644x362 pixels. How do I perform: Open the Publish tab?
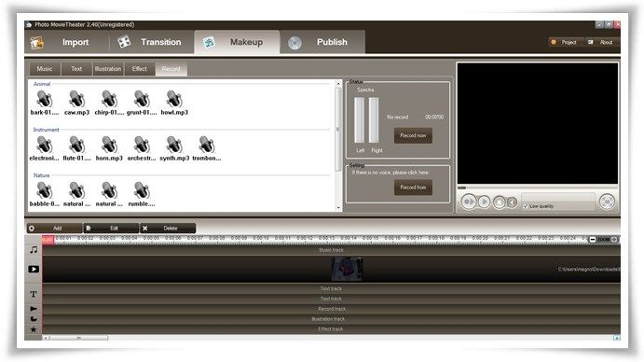(x=322, y=42)
